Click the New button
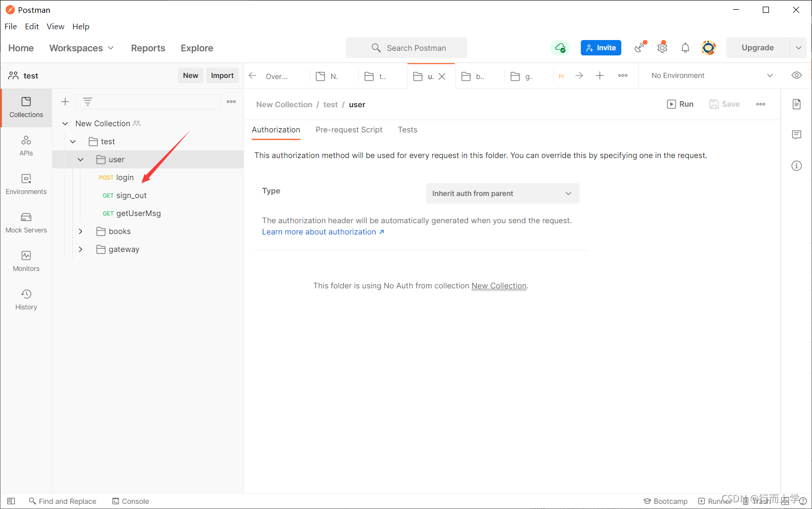The image size is (812, 509). (191, 75)
